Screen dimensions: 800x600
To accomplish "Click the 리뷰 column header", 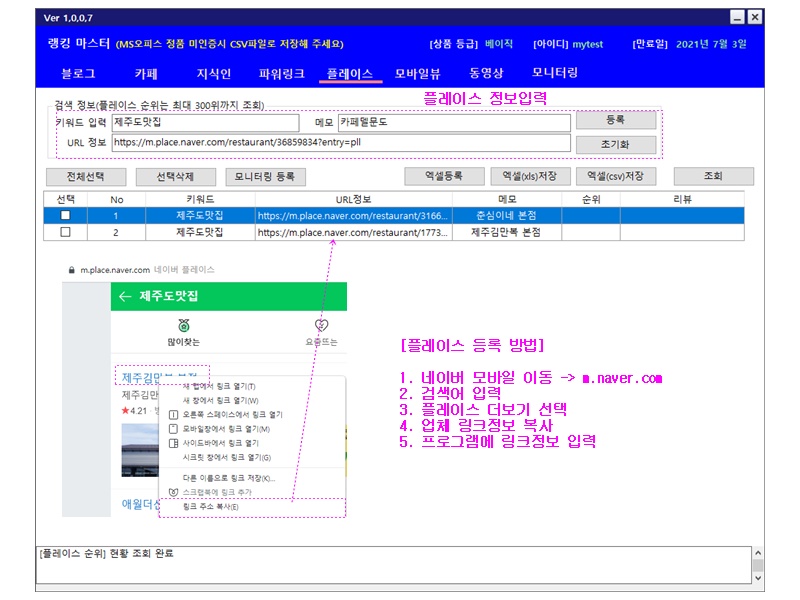I will click(x=682, y=199).
